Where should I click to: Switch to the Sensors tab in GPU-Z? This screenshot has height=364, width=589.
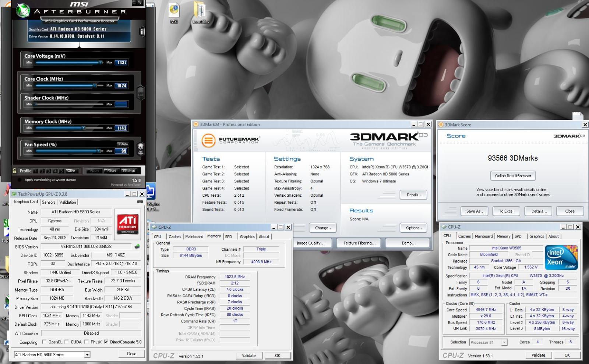pyautogui.click(x=49, y=202)
